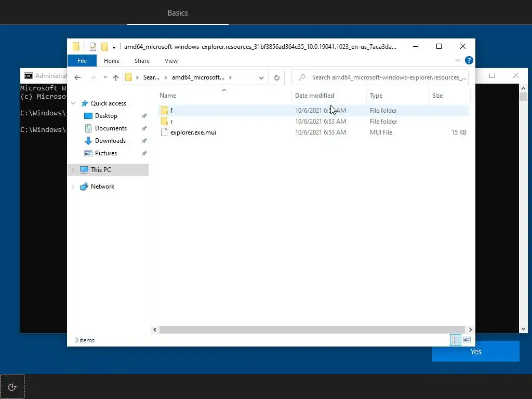
Task: Go up one folder level arrow
Action: (116, 77)
